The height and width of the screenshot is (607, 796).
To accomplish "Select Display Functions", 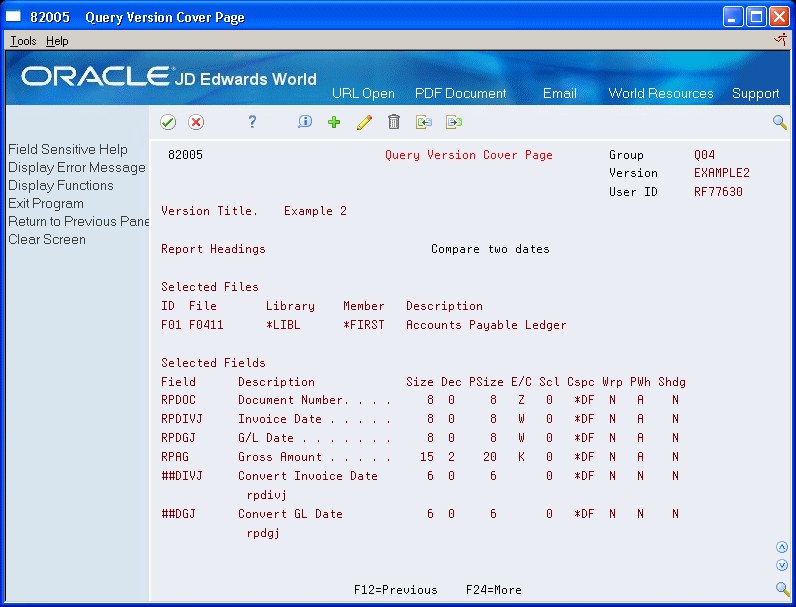I will coord(60,185).
